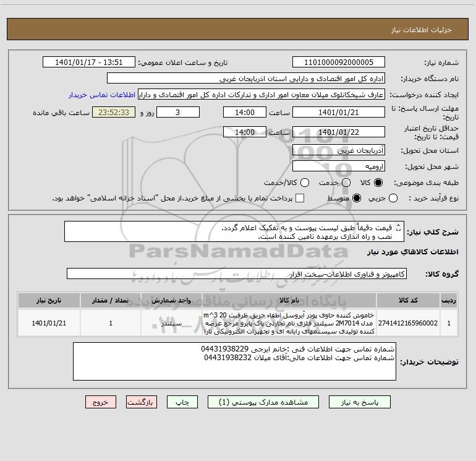
Task: Click the response deadline hour 14:00 field
Action: [245, 112]
